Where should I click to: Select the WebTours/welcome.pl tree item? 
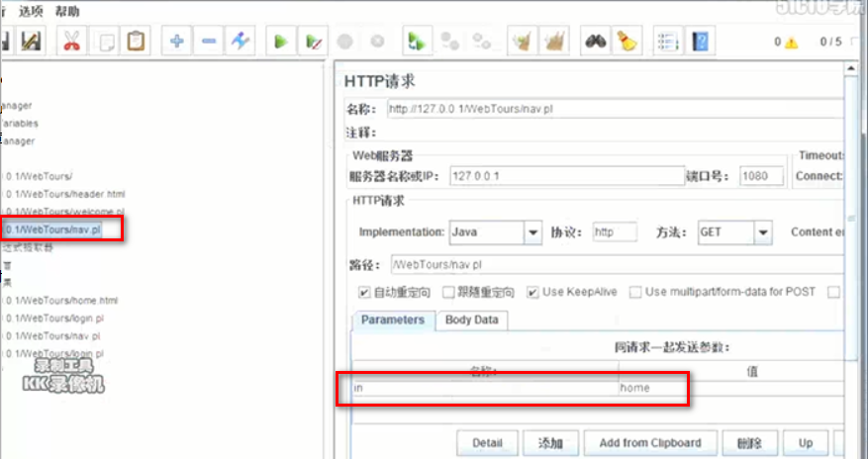coord(64,212)
